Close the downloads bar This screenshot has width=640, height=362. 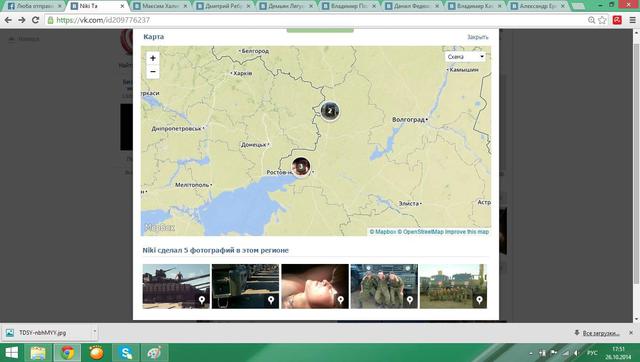pyautogui.click(x=631, y=333)
